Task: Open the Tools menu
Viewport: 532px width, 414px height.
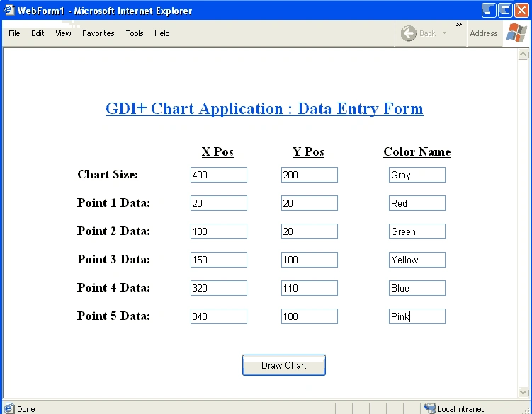Action: click(x=135, y=33)
